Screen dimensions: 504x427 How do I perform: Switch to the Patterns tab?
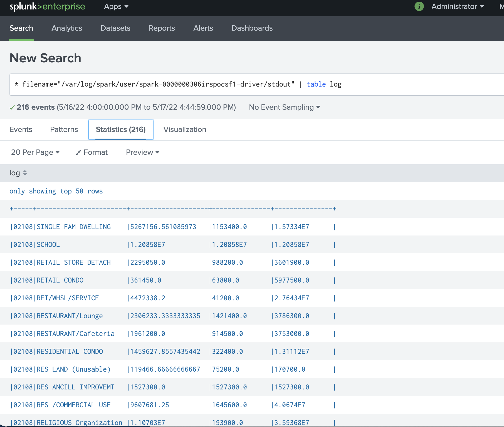click(x=64, y=129)
